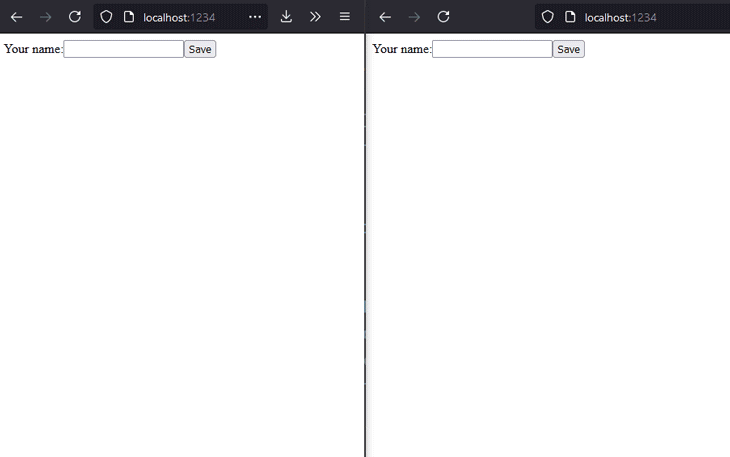Reload the page in the left browser
This screenshot has height=457, width=730.
click(x=74, y=17)
